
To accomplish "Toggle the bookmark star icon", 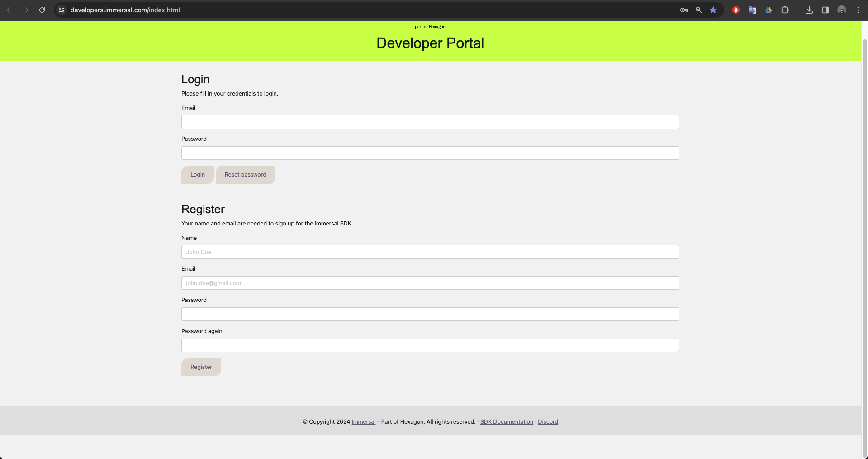I will pyautogui.click(x=713, y=10).
